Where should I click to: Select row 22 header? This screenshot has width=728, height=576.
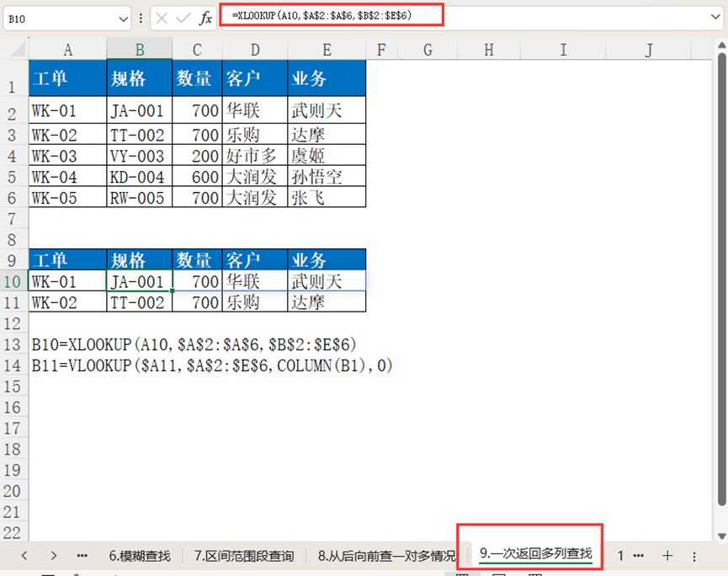point(13,532)
